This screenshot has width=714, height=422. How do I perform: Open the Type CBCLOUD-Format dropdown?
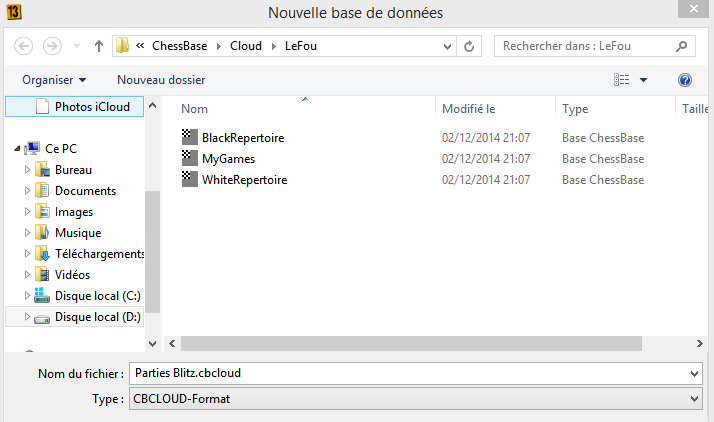click(416, 399)
